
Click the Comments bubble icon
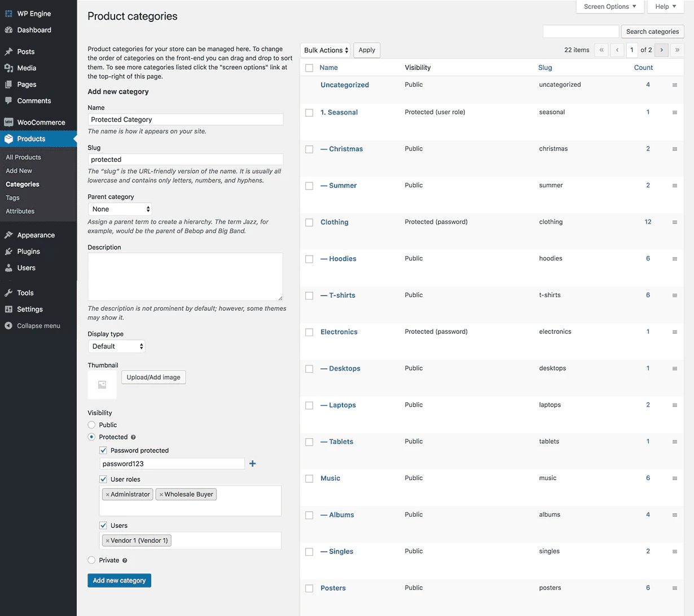pyautogui.click(x=8, y=100)
